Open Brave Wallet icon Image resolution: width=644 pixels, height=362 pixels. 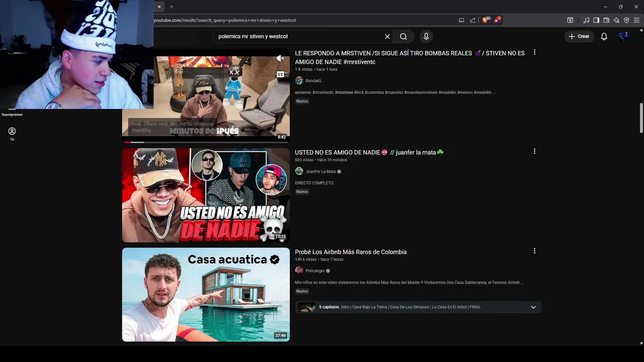click(x=606, y=20)
